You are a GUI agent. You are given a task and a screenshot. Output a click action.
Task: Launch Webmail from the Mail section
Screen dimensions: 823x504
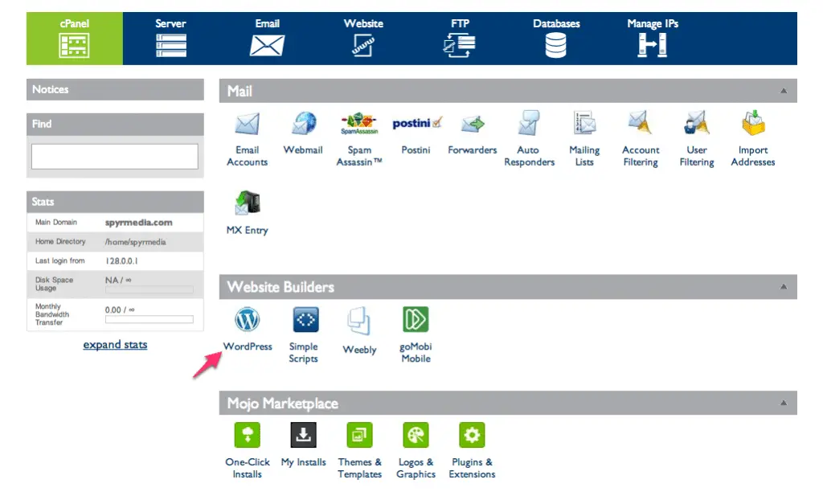tap(303, 124)
